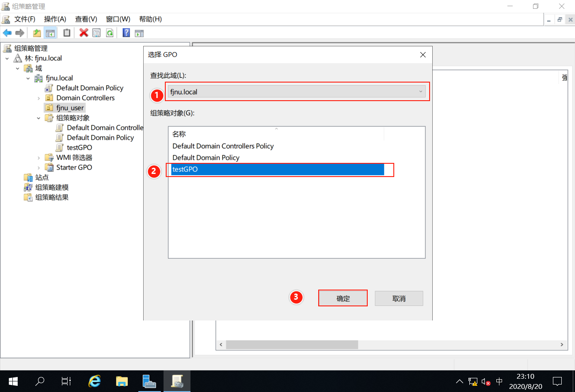This screenshot has width=575, height=392.
Task: Select the Default Domain Policy link above Domain Controllers
Action: [x=90, y=88]
